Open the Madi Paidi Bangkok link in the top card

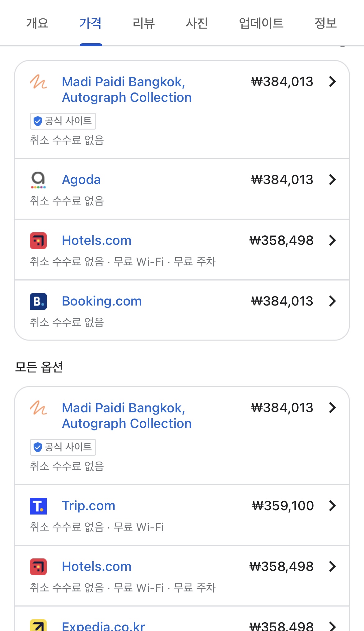pos(127,90)
